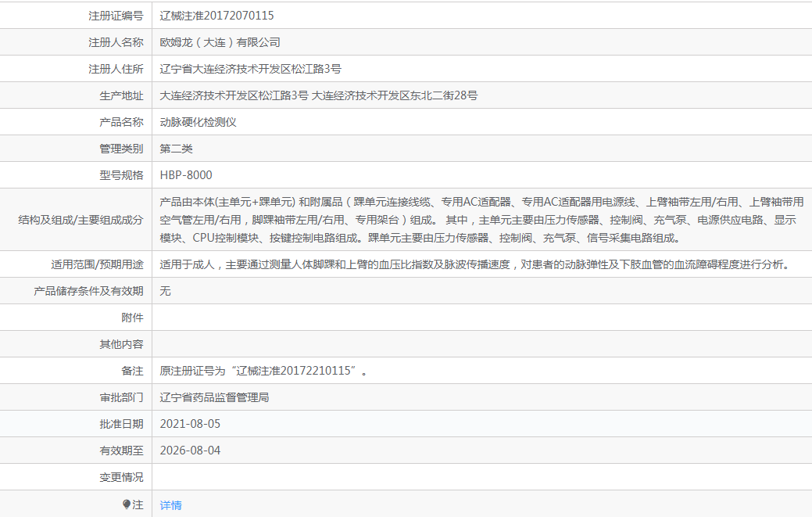Image resolution: width=812 pixels, height=517 pixels.
Task: Select registrant name 欧姆龙（大连）有限公司
Action: 220,42
